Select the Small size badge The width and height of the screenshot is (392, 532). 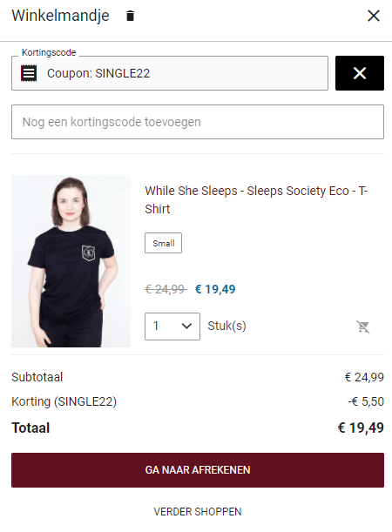coord(163,243)
